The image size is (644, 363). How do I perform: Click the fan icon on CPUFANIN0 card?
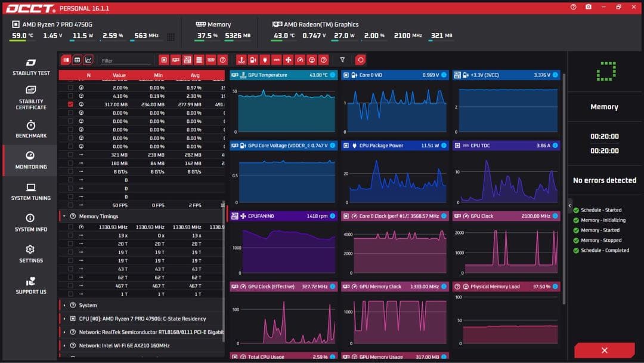[x=243, y=216]
